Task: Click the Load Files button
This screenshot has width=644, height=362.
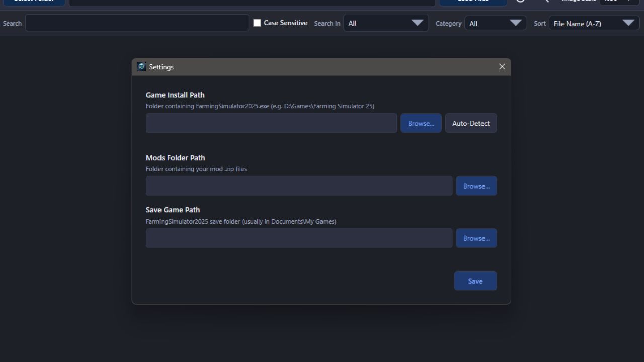Action: 472,1
